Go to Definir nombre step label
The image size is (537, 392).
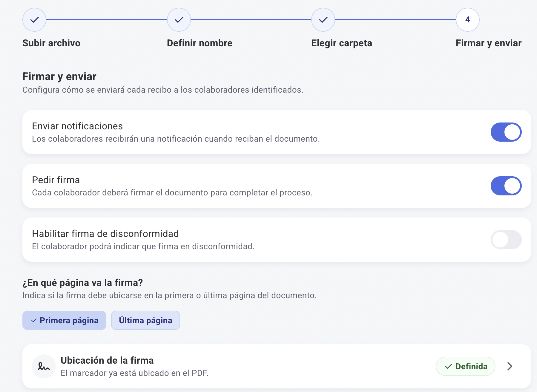(x=200, y=43)
